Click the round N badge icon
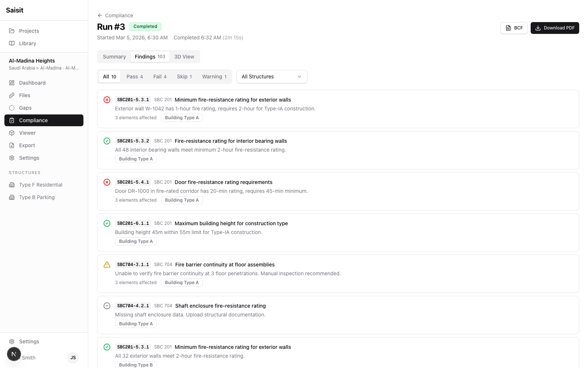 [x=14, y=354]
